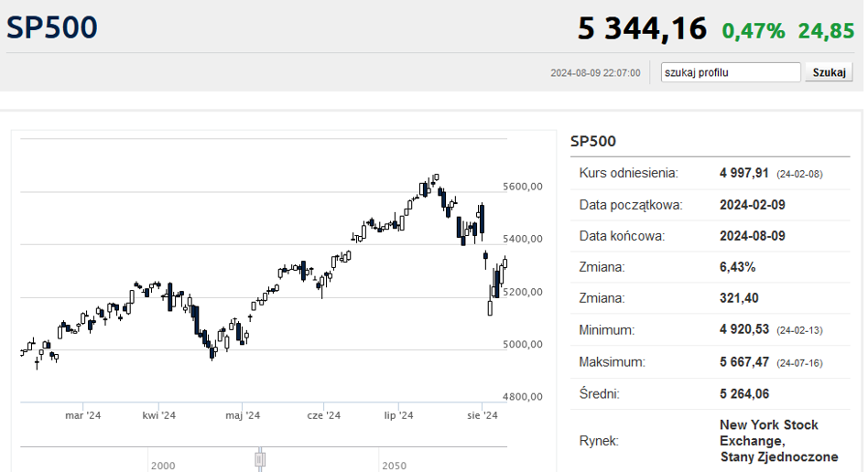
Task: Click the SP500 page title
Action: point(52,27)
